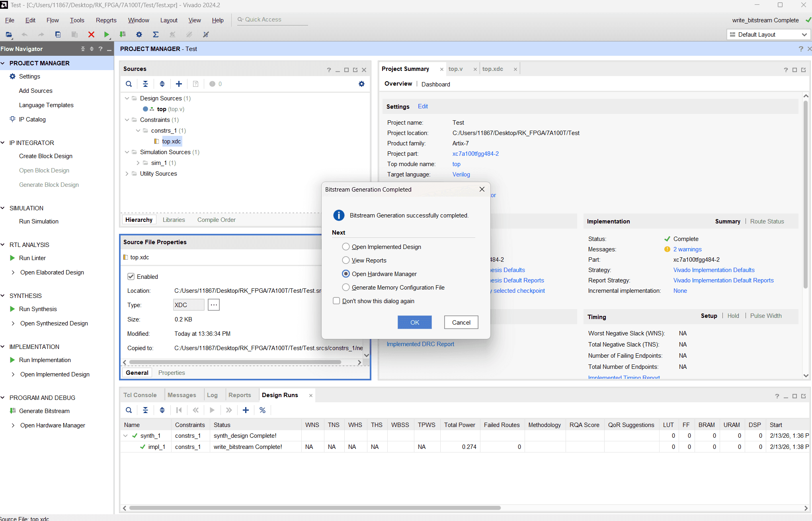The image size is (812, 521).
Task: Open the Sources panel settings gear
Action: click(361, 84)
